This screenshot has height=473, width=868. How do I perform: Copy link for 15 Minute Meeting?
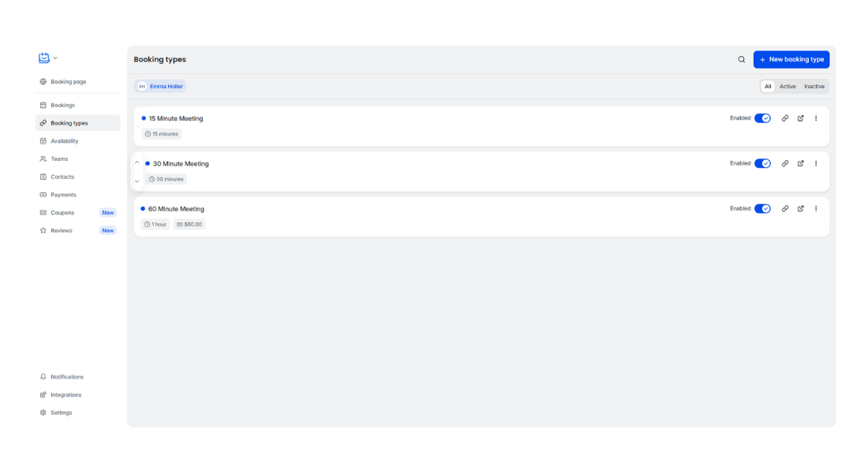click(x=785, y=117)
